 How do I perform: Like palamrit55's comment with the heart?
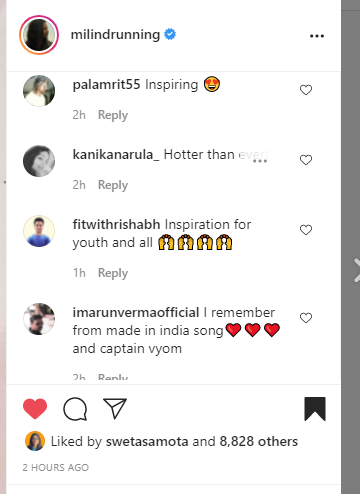pos(306,90)
